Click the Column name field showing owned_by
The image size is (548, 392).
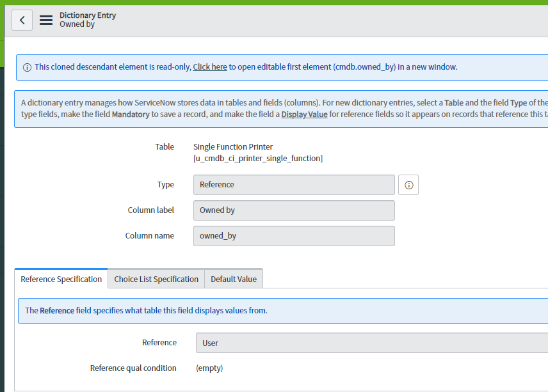click(294, 235)
